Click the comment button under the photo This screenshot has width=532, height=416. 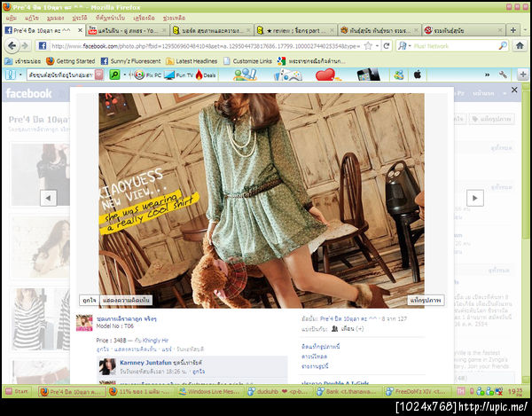pyautogui.click(x=126, y=301)
